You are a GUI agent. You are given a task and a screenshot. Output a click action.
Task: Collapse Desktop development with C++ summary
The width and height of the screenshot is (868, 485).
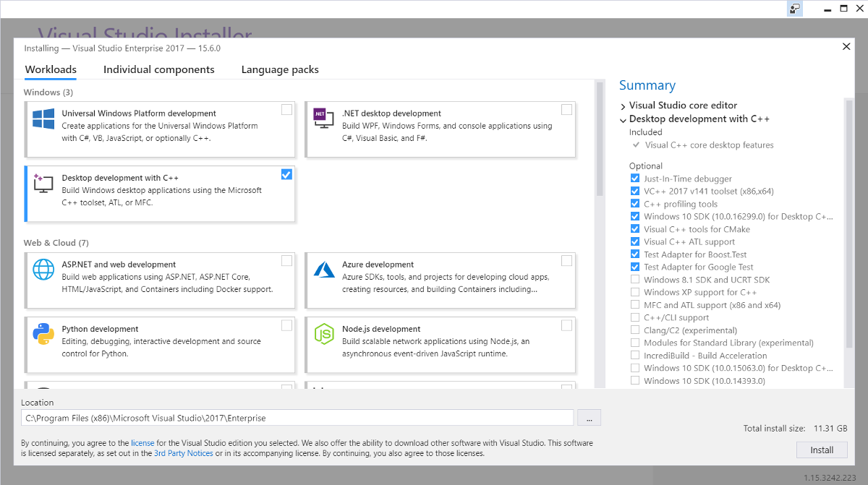point(623,119)
